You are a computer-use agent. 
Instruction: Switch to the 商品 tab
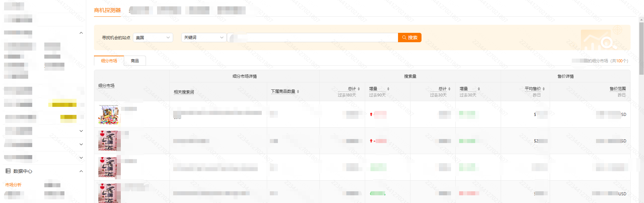(x=135, y=61)
